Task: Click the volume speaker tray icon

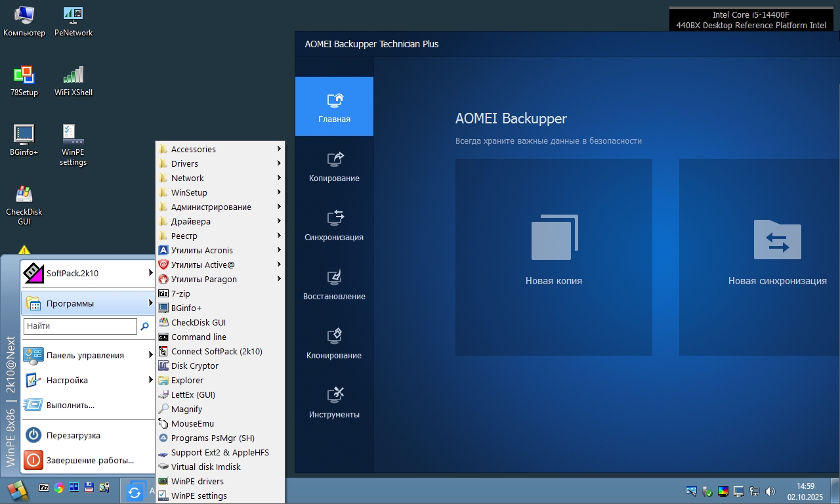Action: 770,491
